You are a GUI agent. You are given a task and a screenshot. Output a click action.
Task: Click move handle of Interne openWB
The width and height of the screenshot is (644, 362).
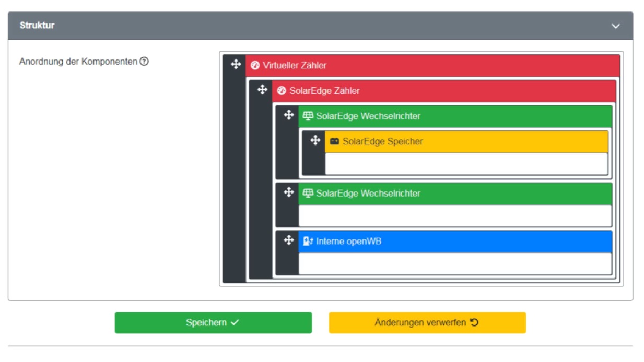[289, 240]
